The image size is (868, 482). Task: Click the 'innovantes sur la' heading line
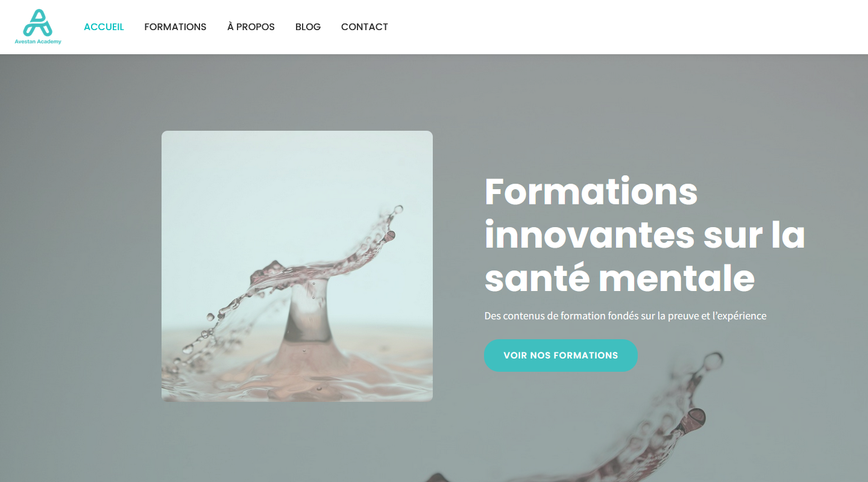(x=645, y=235)
